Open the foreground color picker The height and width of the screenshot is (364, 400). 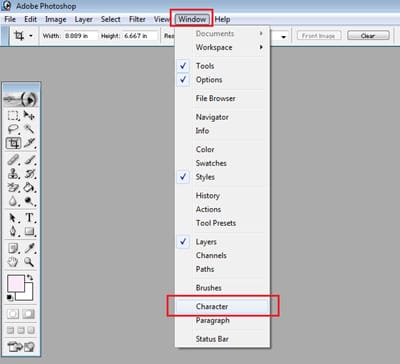16,284
